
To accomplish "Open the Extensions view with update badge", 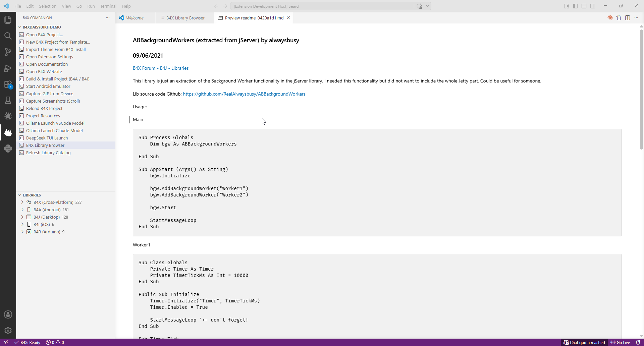I will (x=8, y=84).
